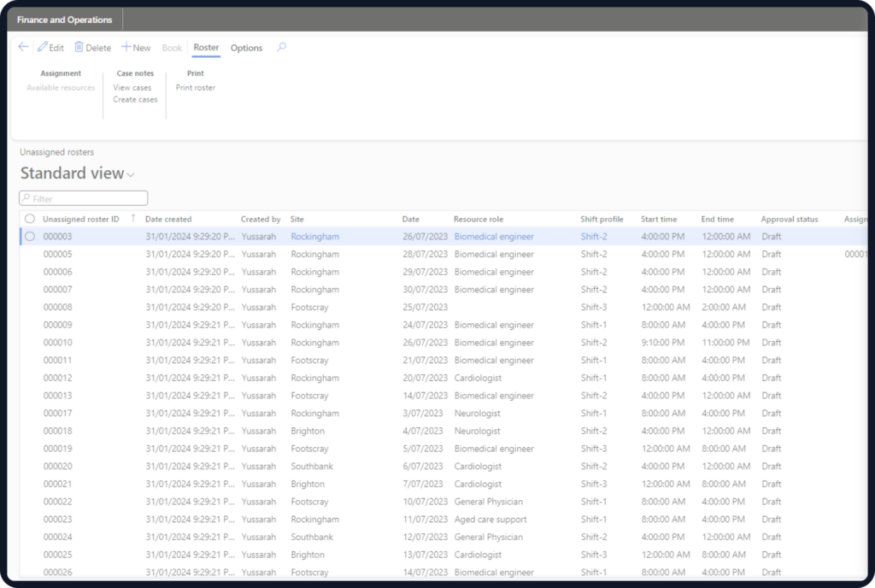Select roster ID 000022
The image size is (875, 588).
tap(57, 502)
